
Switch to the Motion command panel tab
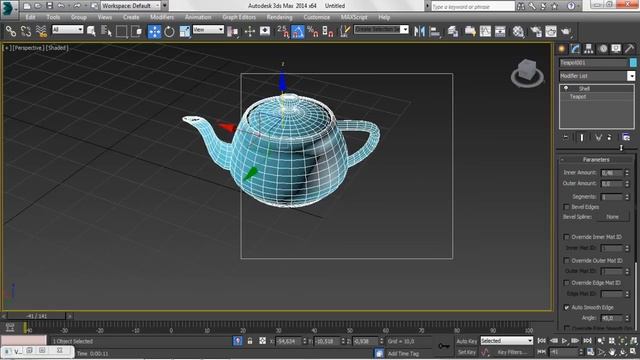click(x=602, y=49)
